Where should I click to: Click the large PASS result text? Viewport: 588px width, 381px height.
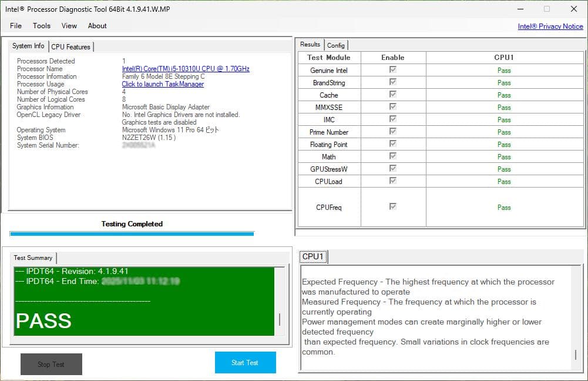pyautogui.click(x=43, y=321)
